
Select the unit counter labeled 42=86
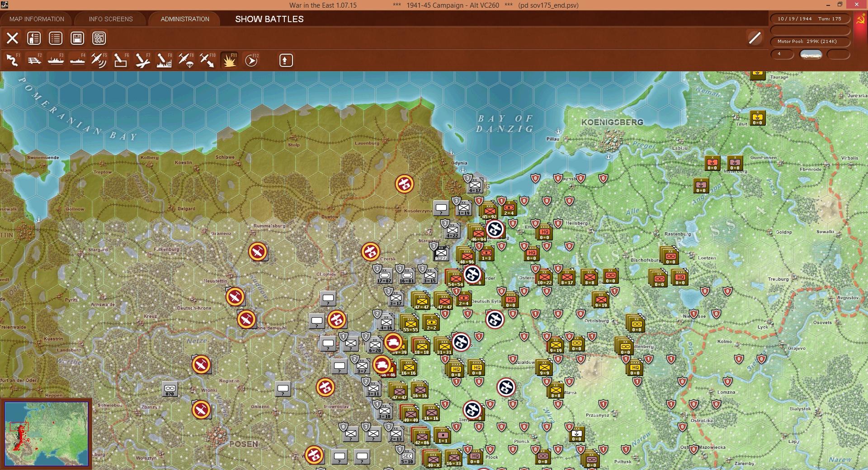pyautogui.click(x=422, y=437)
